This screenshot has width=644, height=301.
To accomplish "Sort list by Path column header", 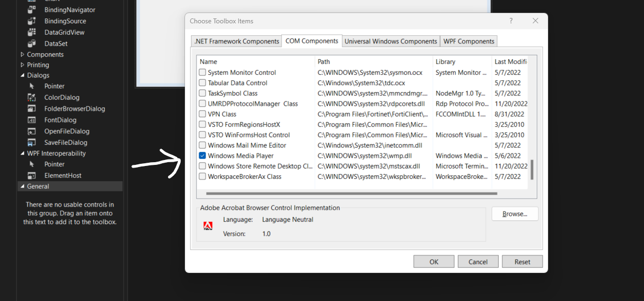I will click(x=374, y=62).
